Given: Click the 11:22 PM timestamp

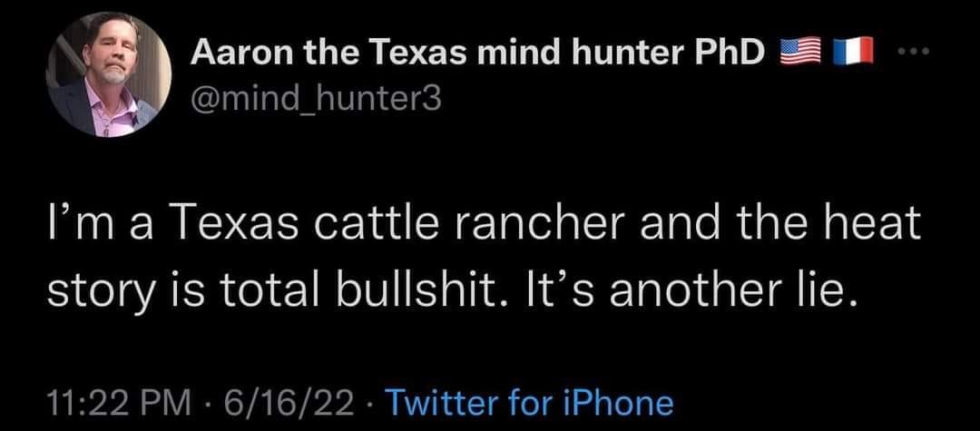Looking at the screenshot, I should coord(117,402).
